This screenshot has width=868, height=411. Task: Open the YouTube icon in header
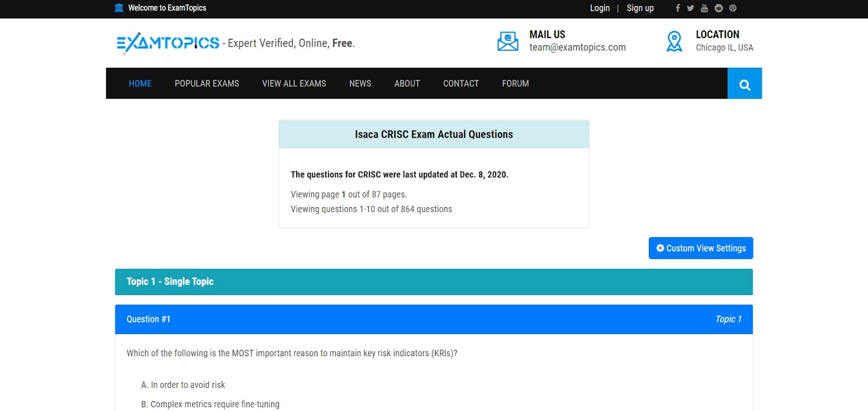point(704,8)
